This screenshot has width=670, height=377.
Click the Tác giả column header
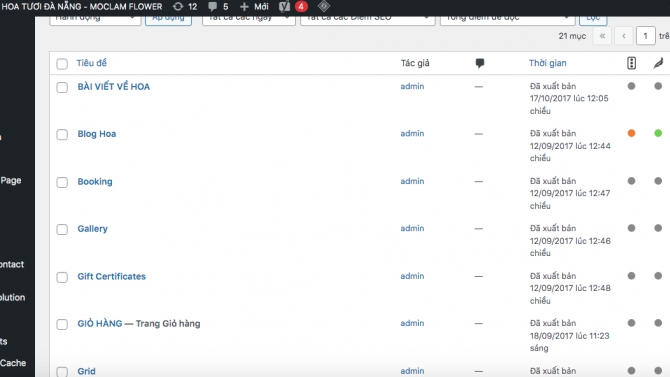point(415,63)
